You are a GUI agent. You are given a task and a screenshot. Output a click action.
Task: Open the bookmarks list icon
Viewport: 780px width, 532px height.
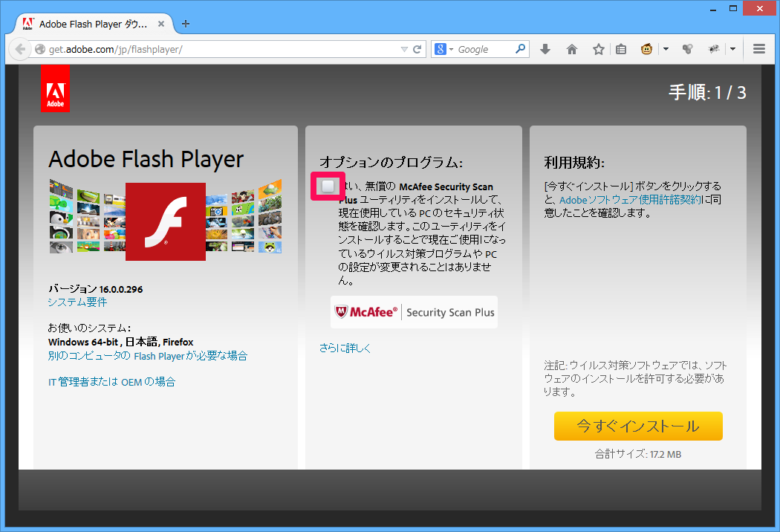pos(621,50)
